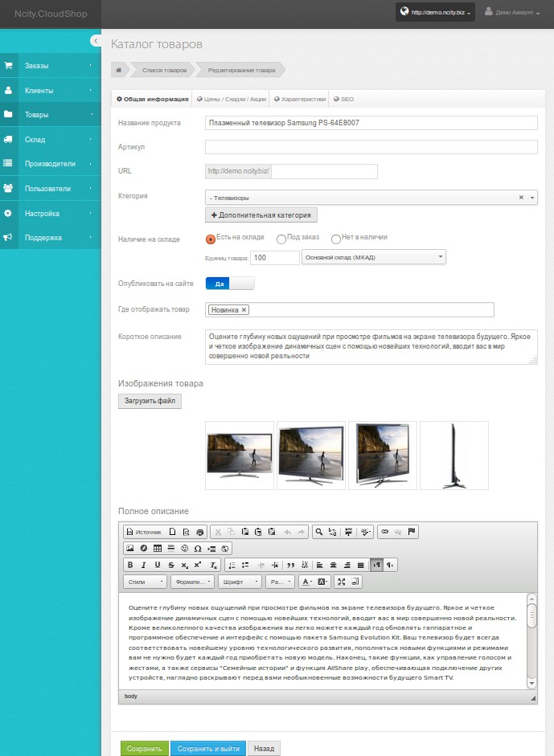Select 'Есть на складе' radio button
This screenshot has width=554, height=756.
pos(210,239)
